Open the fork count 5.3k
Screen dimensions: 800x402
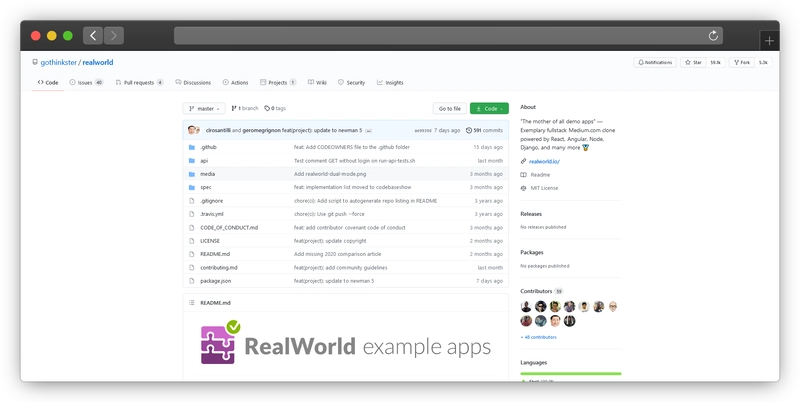pos(763,62)
